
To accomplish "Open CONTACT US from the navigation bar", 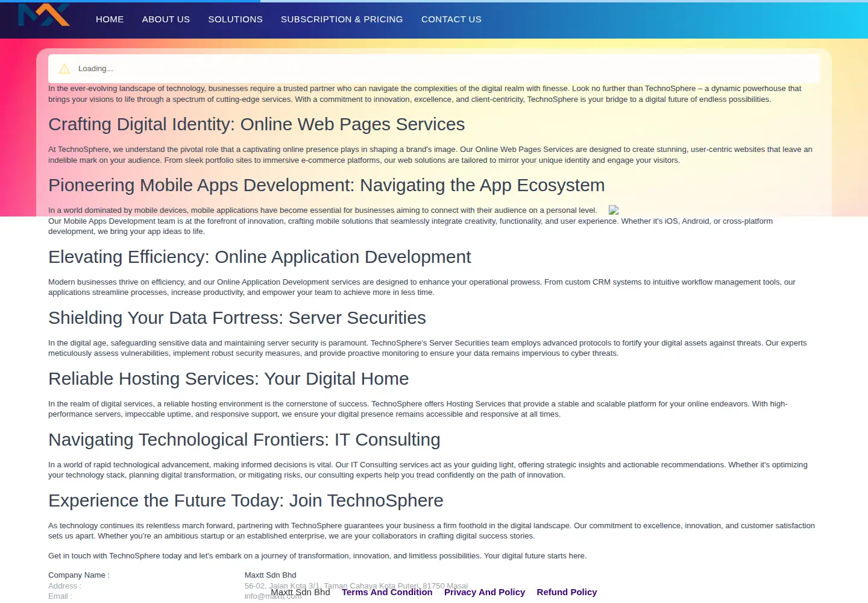I will pyautogui.click(x=451, y=19).
